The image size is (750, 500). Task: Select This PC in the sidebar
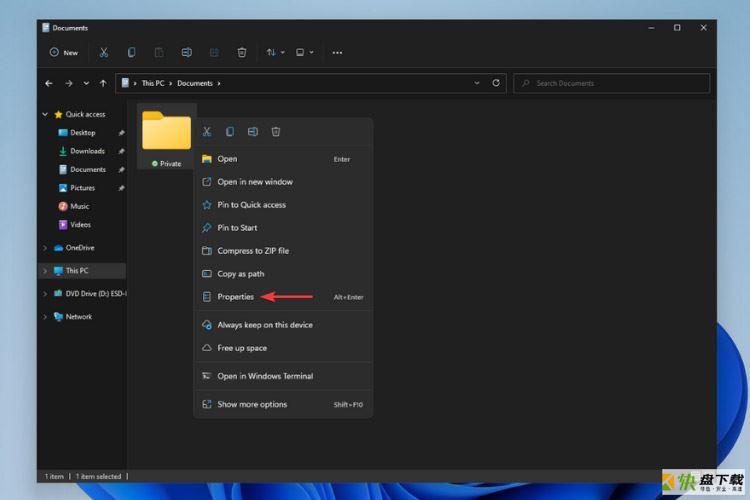pos(77,271)
